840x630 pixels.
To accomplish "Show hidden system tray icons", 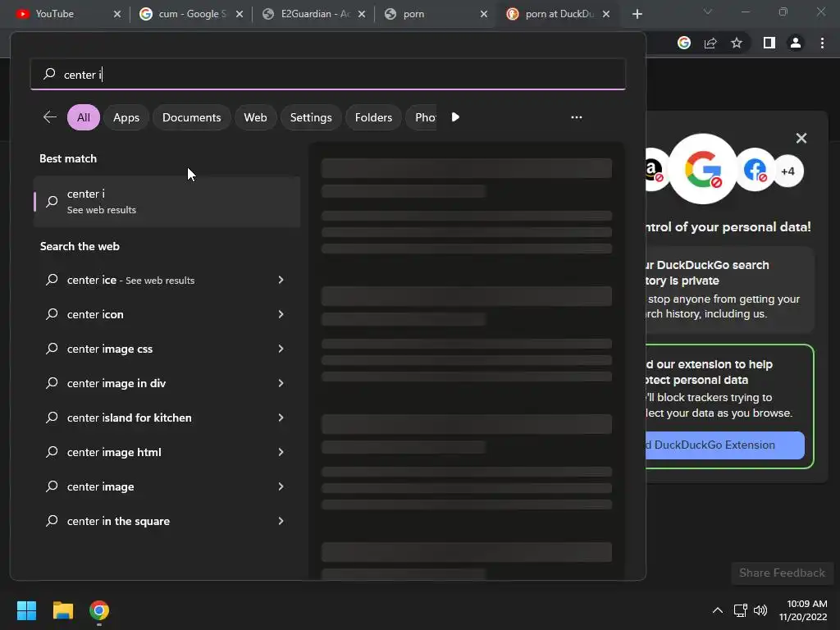I will pyautogui.click(x=717, y=610).
